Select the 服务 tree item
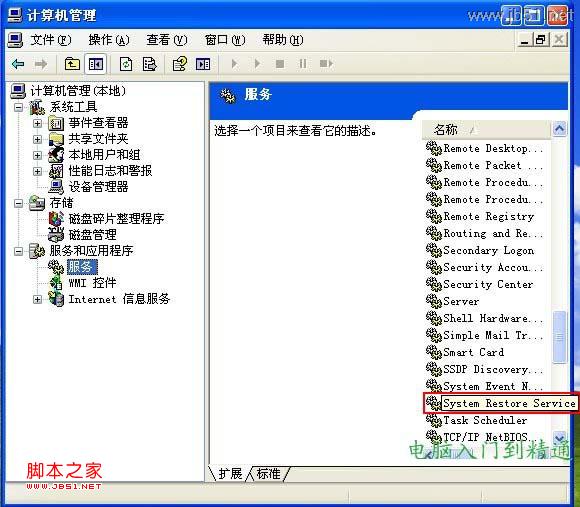The height and width of the screenshot is (507, 580). coord(82,267)
